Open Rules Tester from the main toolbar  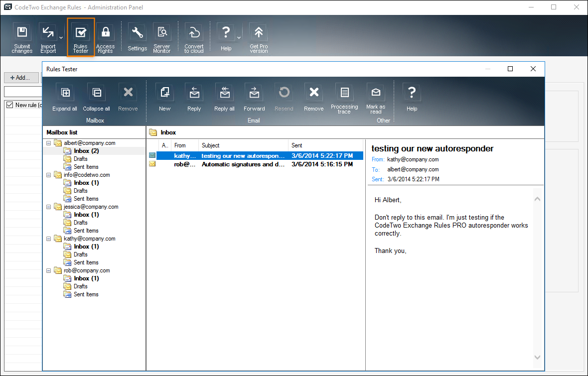click(x=81, y=38)
